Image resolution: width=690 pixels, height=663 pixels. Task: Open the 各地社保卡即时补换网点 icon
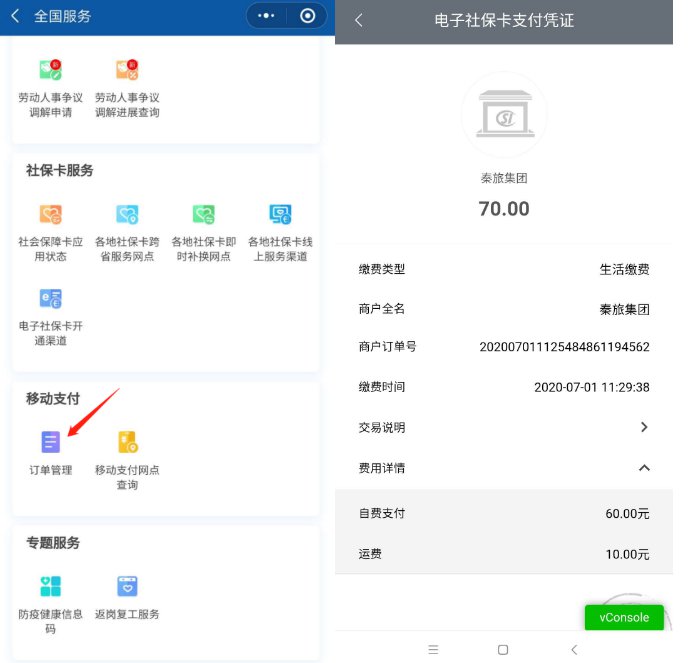pyautogui.click(x=204, y=215)
